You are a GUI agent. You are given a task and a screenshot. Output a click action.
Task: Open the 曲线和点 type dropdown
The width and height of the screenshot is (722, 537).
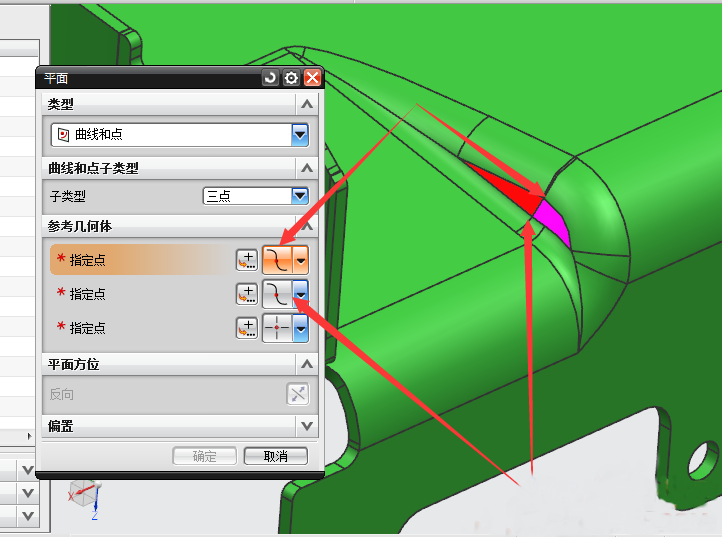[x=299, y=134]
